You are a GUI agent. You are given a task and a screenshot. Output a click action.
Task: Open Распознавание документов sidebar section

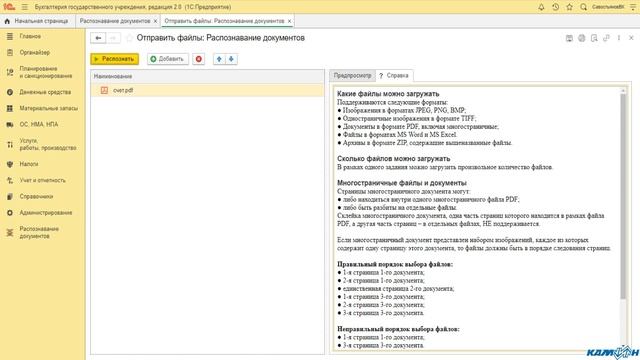[39, 233]
